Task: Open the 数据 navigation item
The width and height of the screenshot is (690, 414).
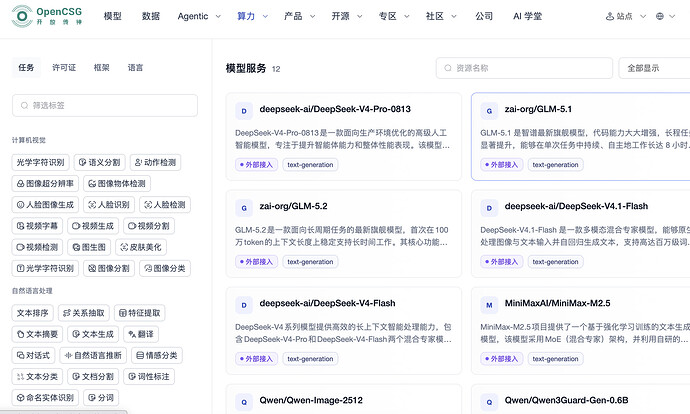Action: [150, 16]
